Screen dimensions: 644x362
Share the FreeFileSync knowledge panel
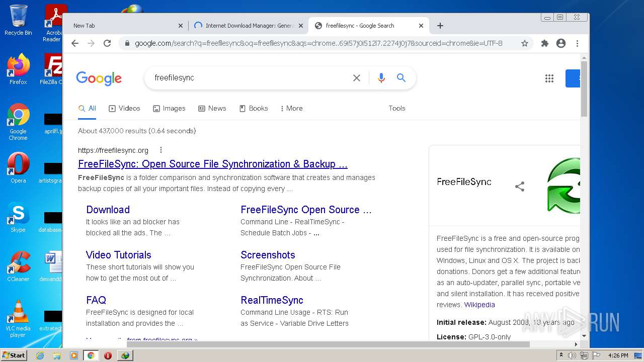[520, 187]
